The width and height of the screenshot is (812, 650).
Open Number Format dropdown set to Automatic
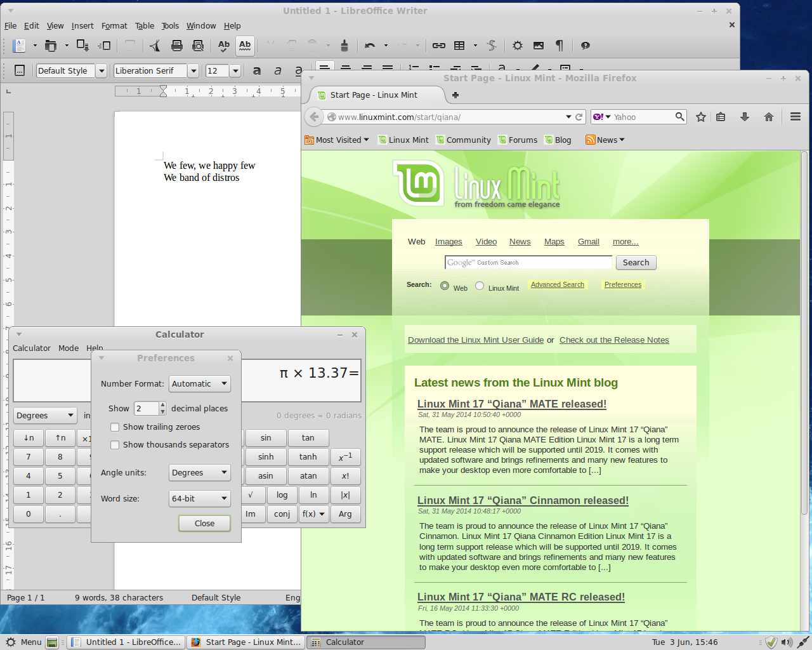(x=200, y=383)
